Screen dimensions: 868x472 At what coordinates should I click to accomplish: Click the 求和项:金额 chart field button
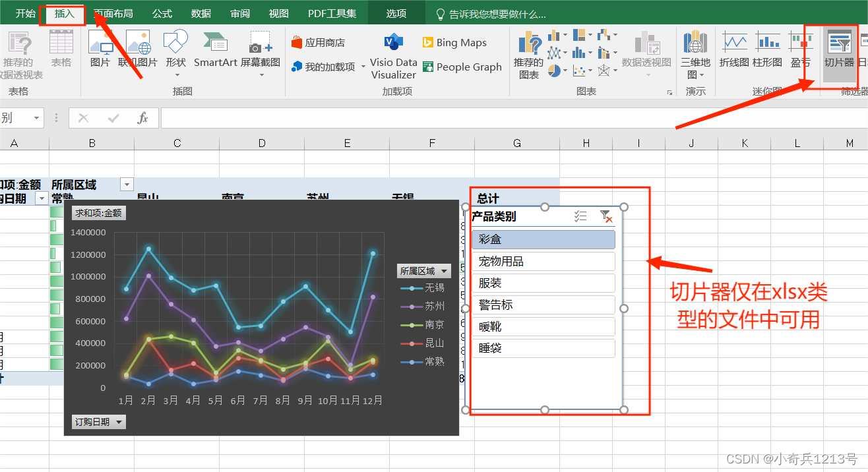pyautogui.click(x=98, y=213)
